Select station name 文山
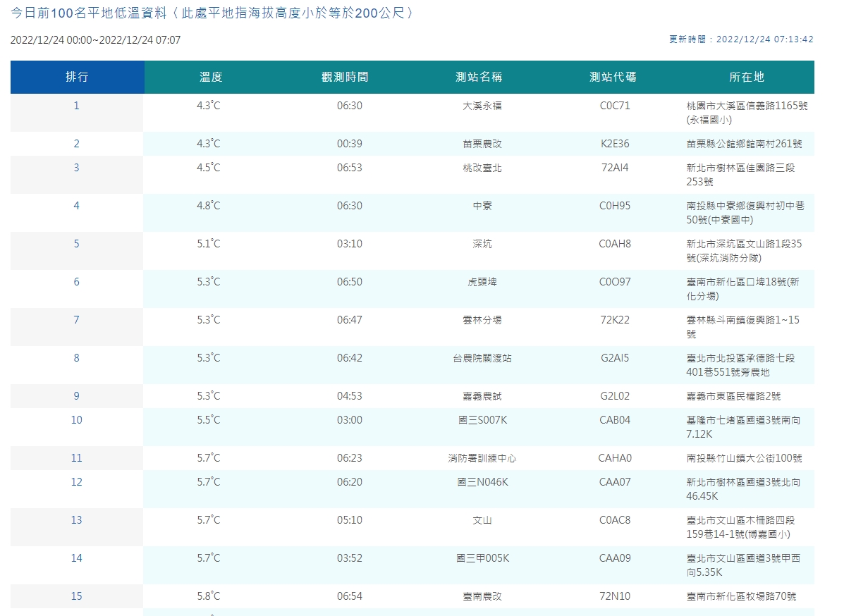This screenshot has height=616, width=856. point(482,520)
